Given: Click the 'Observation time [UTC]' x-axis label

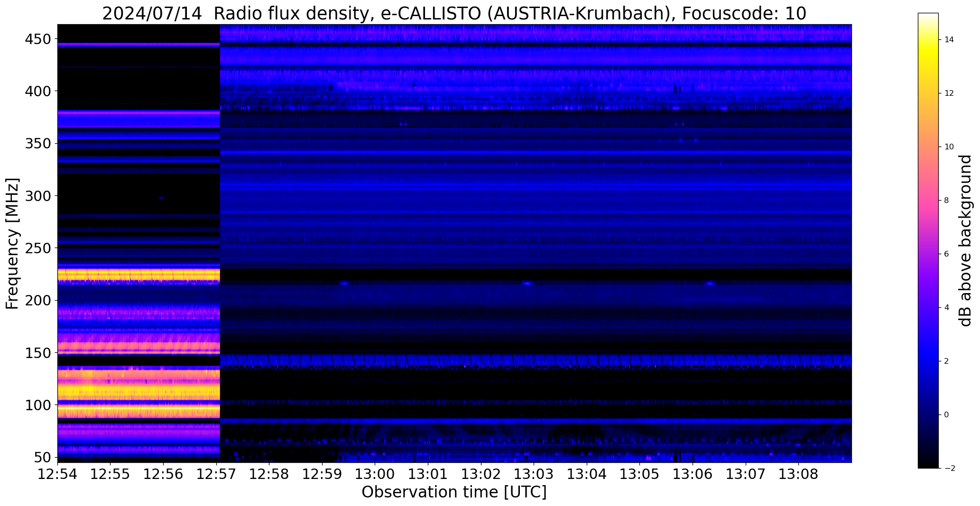Looking at the screenshot, I should [454, 492].
